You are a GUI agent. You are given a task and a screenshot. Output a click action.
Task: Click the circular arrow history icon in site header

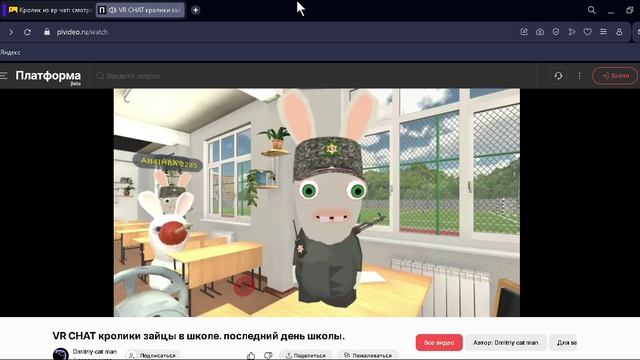pos(558,76)
